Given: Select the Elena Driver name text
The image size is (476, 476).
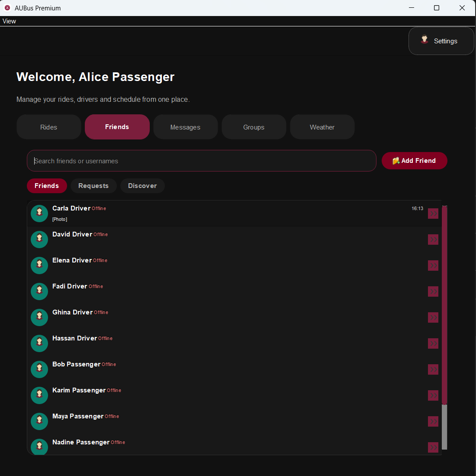Looking at the screenshot, I should tap(72, 260).
